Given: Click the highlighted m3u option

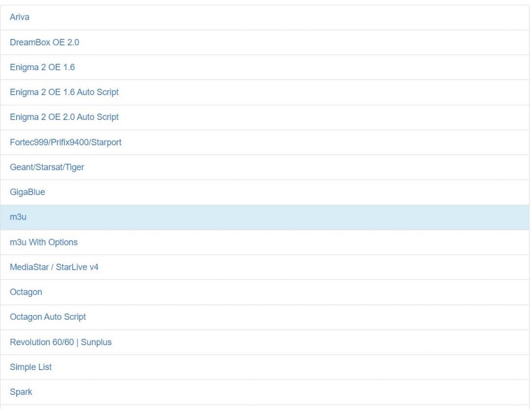Looking at the screenshot, I should pos(264,217).
